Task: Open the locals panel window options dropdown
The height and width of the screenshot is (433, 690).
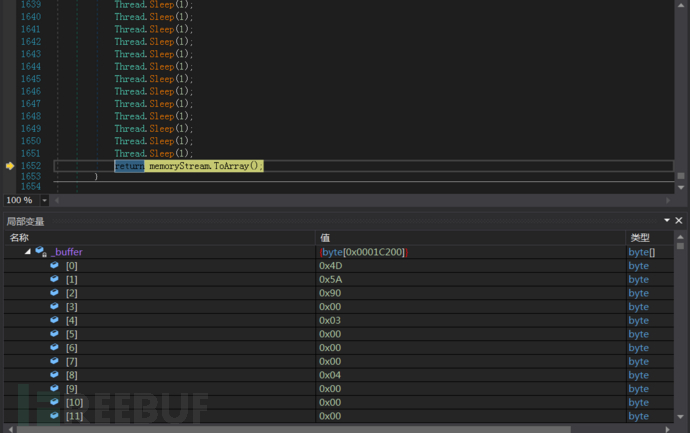Action: point(666,221)
